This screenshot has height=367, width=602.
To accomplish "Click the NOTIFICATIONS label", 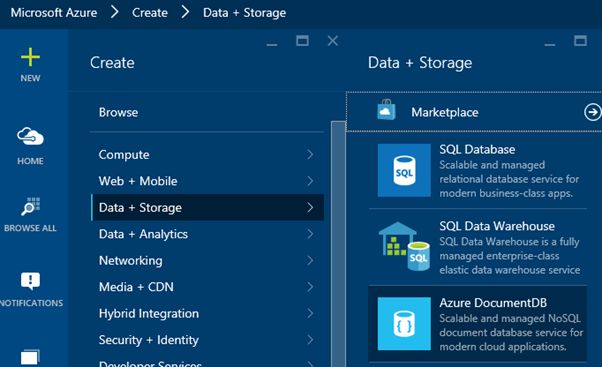I will (31, 303).
